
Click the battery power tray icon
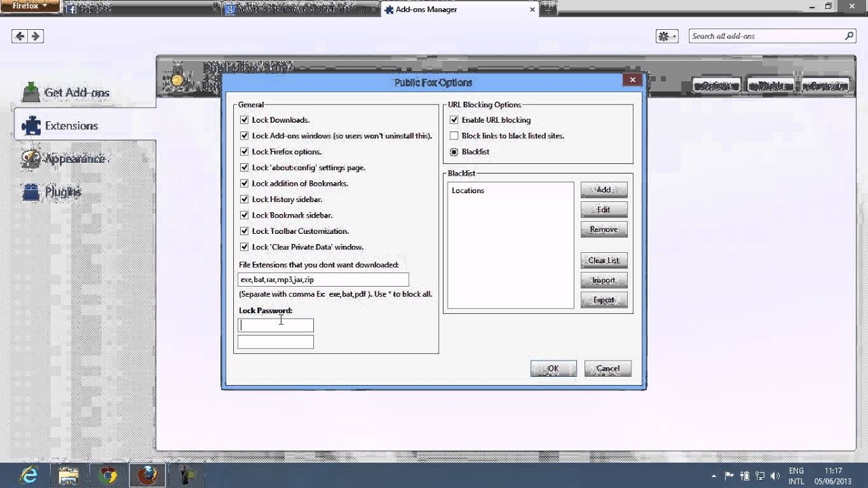[x=745, y=475]
